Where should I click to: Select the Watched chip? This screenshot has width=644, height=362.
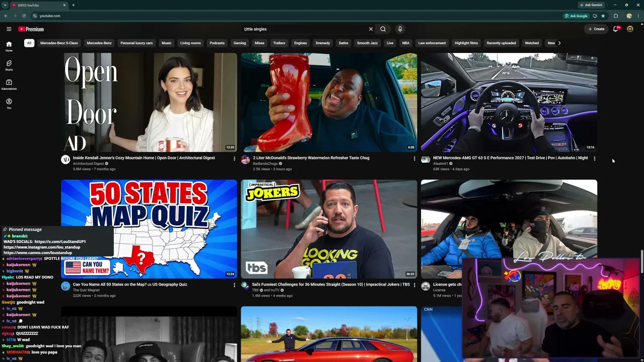[x=532, y=43]
